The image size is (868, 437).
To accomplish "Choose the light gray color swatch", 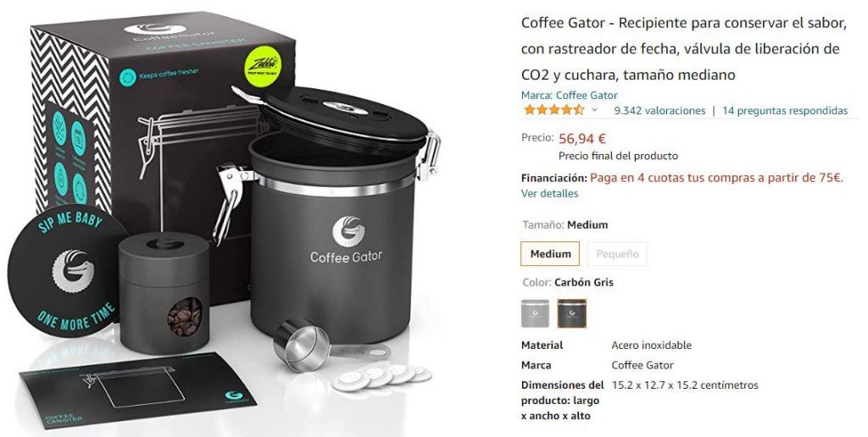I will pyautogui.click(x=536, y=313).
